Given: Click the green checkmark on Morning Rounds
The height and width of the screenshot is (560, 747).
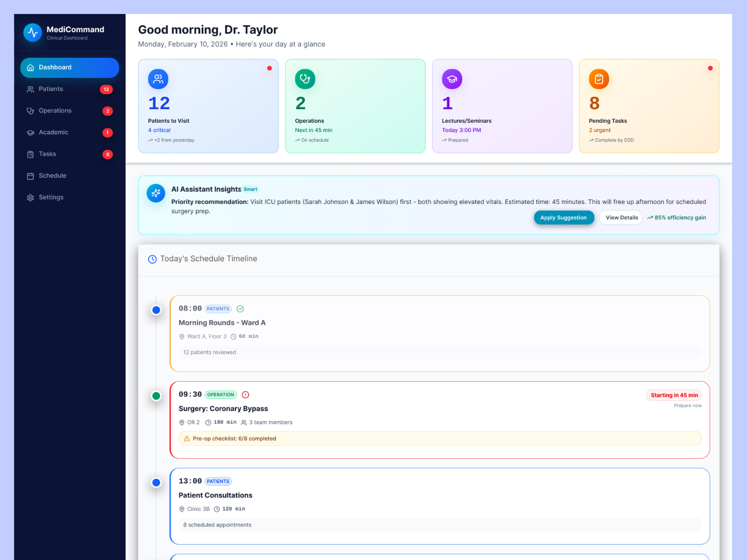Looking at the screenshot, I should pos(240,308).
